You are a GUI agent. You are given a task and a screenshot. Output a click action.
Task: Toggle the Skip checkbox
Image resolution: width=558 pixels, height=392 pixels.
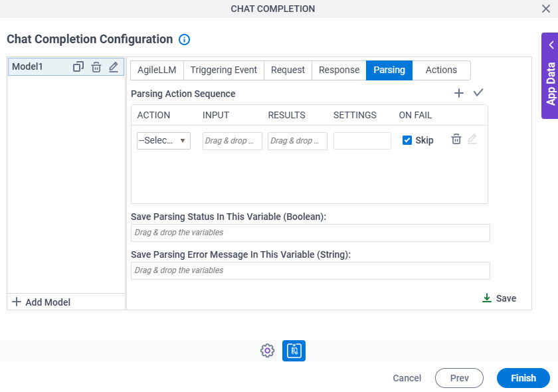(x=407, y=140)
